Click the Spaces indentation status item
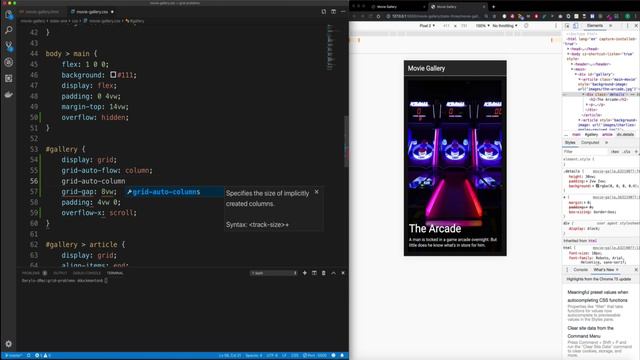The image size is (640, 360). tap(253, 356)
